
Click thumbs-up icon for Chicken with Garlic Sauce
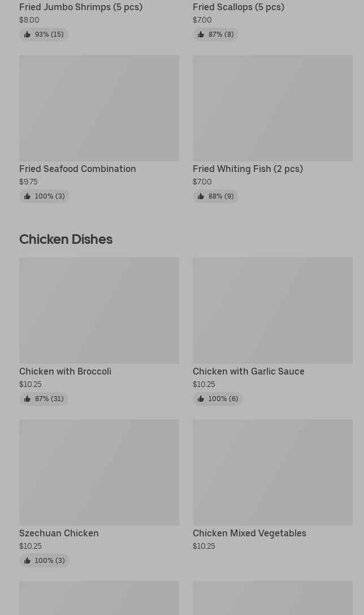[x=201, y=399]
